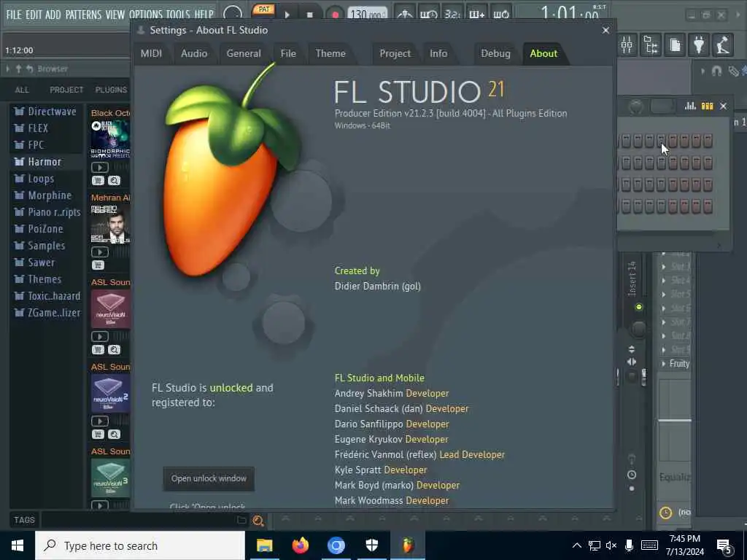Stop playback using the transport stop button
747x560 pixels.
(x=309, y=15)
